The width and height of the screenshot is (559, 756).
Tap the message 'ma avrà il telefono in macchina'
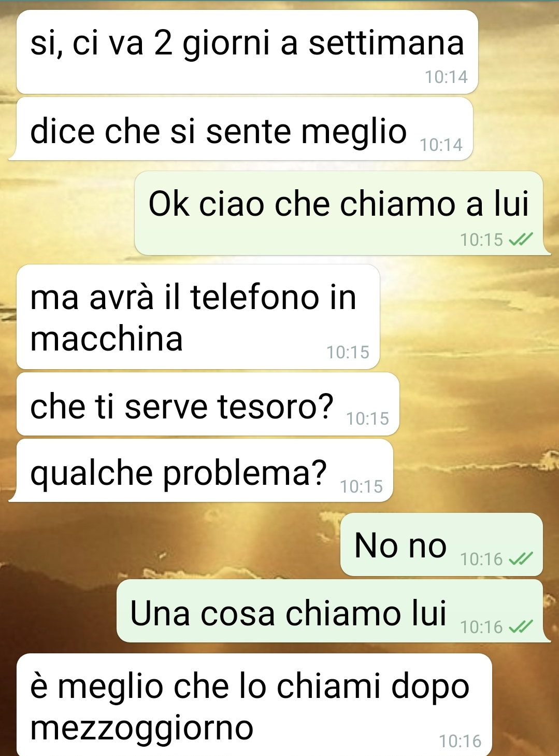[198, 317]
